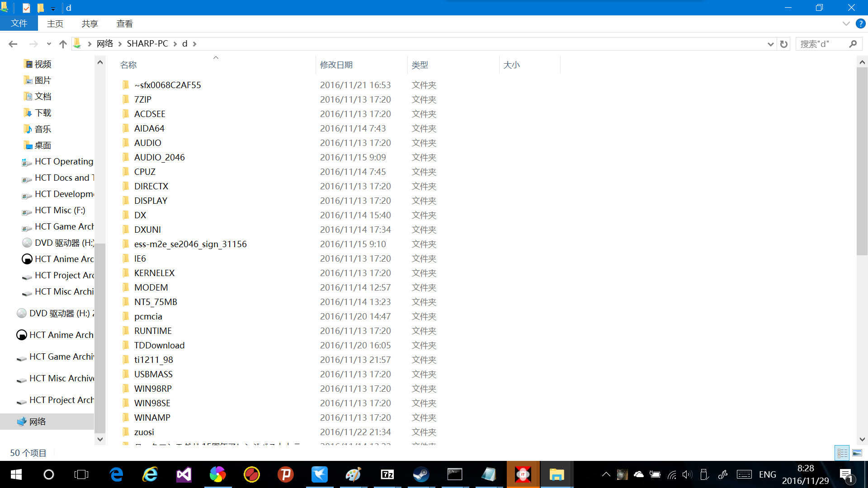
Task: Sort by the 类型 column header
Action: [420, 65]
